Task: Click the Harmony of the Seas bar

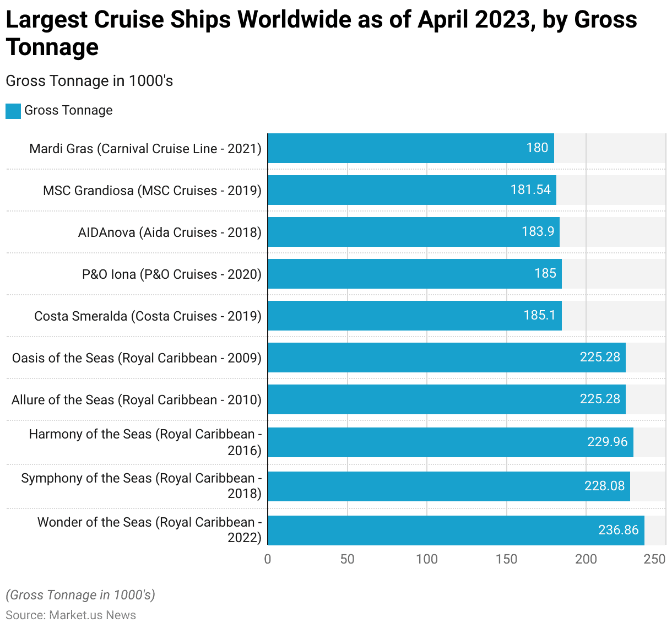Action: tap(450, 442)
